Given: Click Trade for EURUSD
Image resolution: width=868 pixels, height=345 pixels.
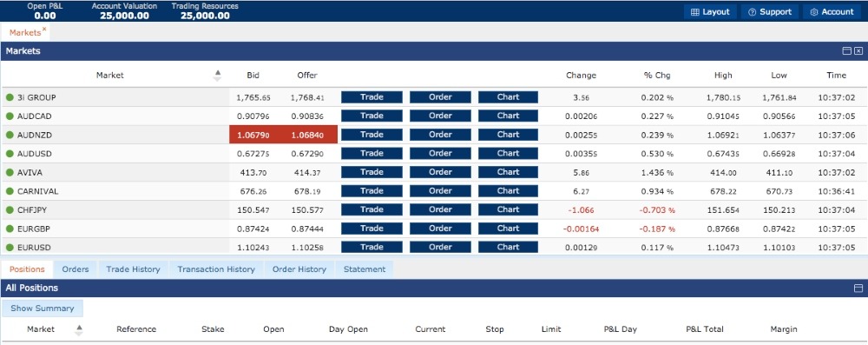Looking at the screenshot, I should (372, 248).
